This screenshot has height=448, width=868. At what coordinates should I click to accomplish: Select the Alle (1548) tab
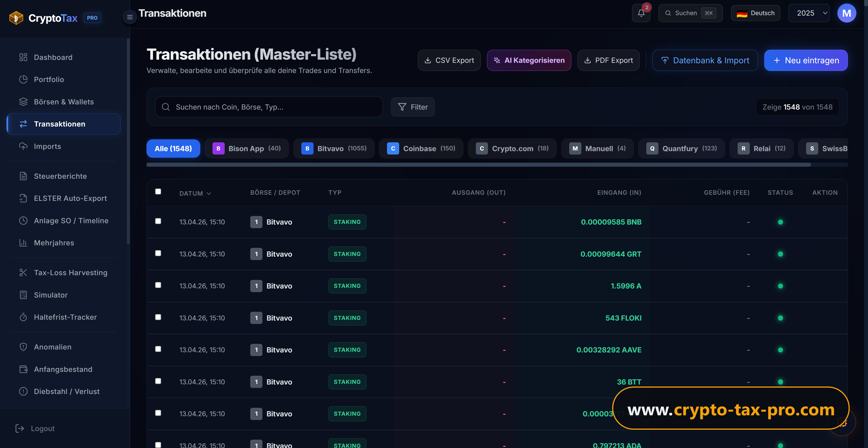[173, 149]
